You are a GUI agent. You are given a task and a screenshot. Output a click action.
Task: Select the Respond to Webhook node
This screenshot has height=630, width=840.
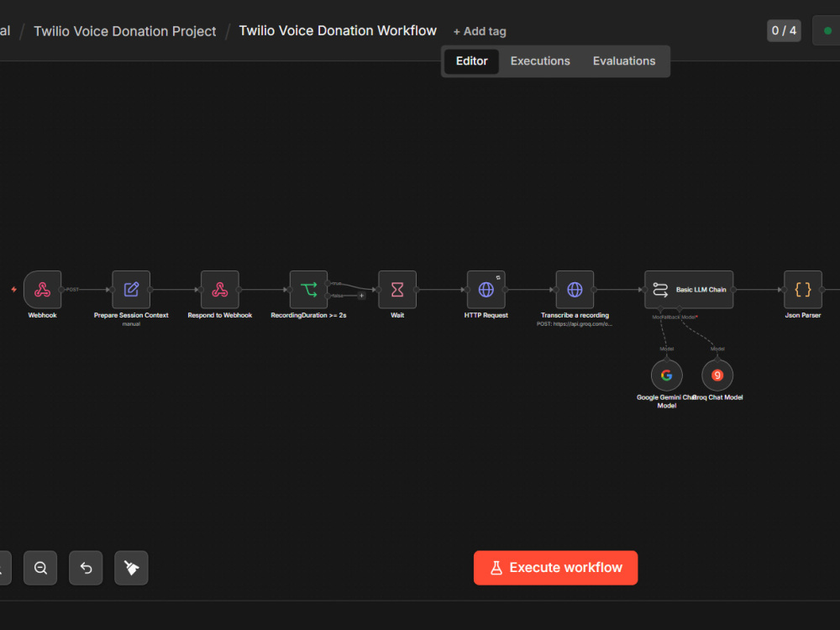click(x=219, y=290)
